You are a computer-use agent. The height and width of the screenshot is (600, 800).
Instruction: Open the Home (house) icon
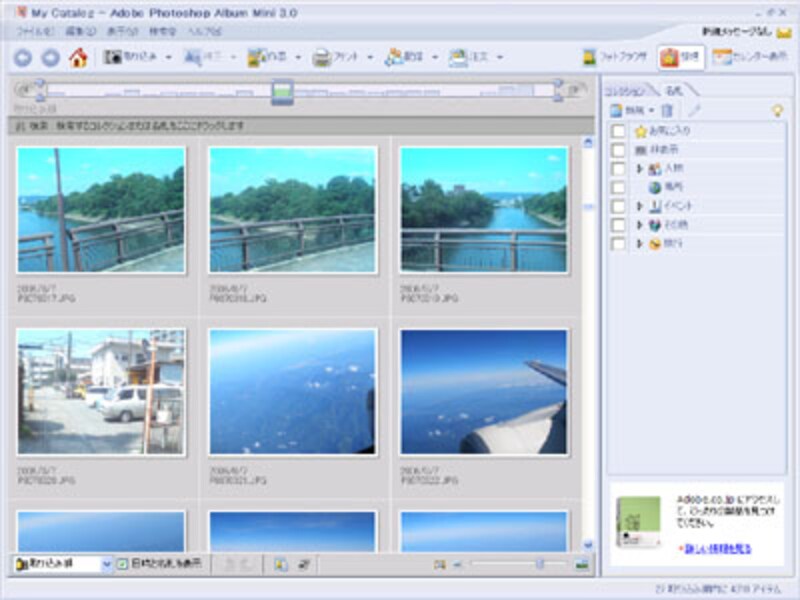pos(78,57)
